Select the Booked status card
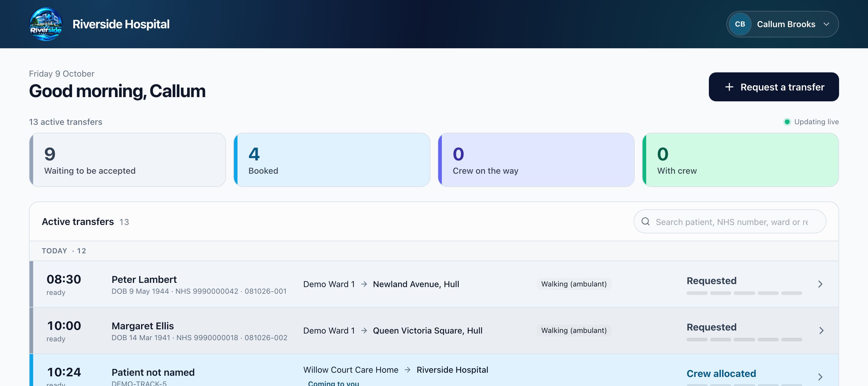The width and height of the screenshot is (868, 386). (332, 160)
